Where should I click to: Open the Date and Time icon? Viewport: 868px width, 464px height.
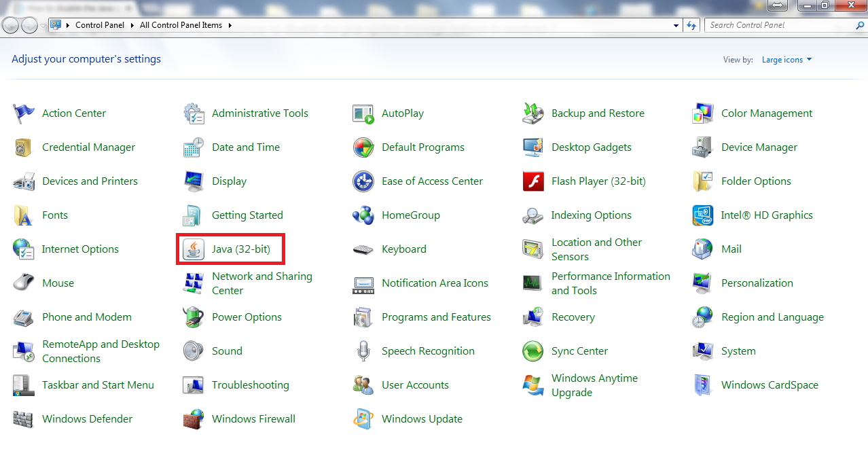[x=194, y=147]
